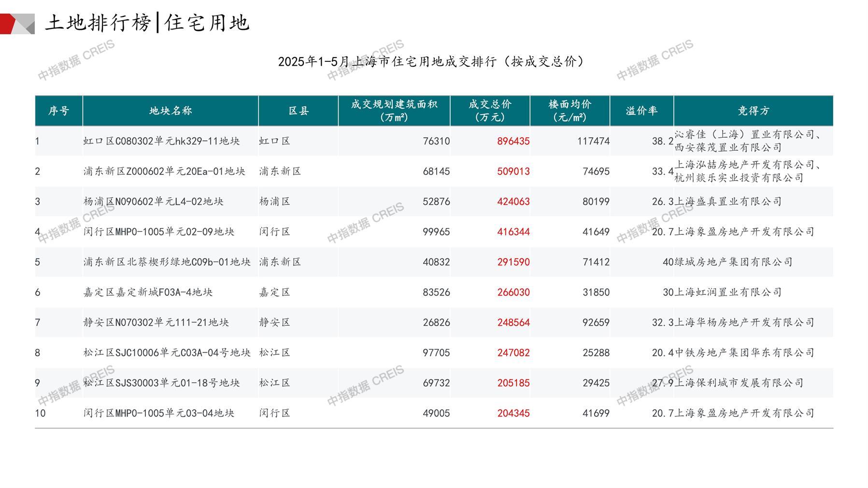Click the floor price value 117474

pyautogui.click(x=593, y=141)
